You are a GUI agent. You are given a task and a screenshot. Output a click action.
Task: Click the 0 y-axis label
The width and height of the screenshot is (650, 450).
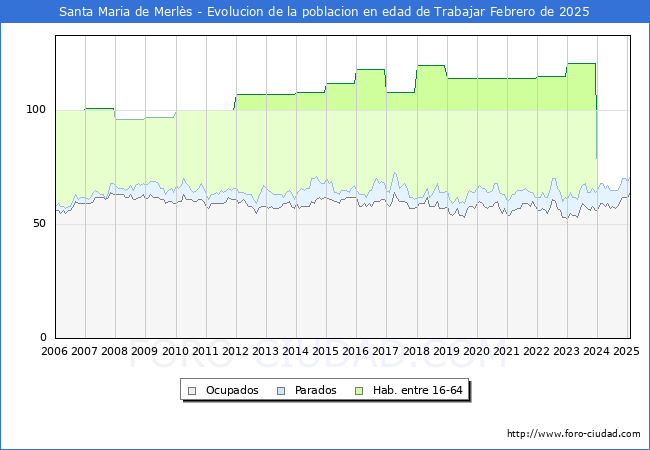pos(44,337)
